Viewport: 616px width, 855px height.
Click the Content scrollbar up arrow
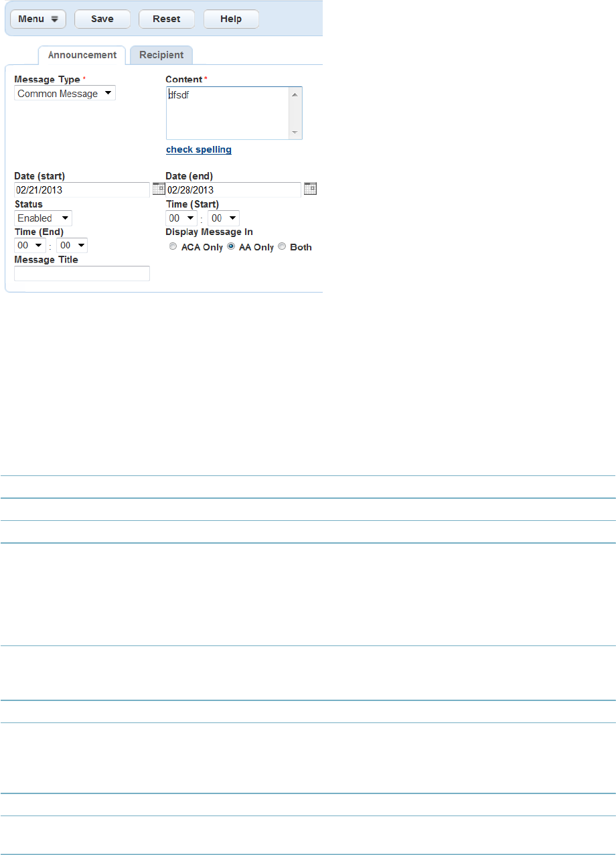[x=295, y=94]
